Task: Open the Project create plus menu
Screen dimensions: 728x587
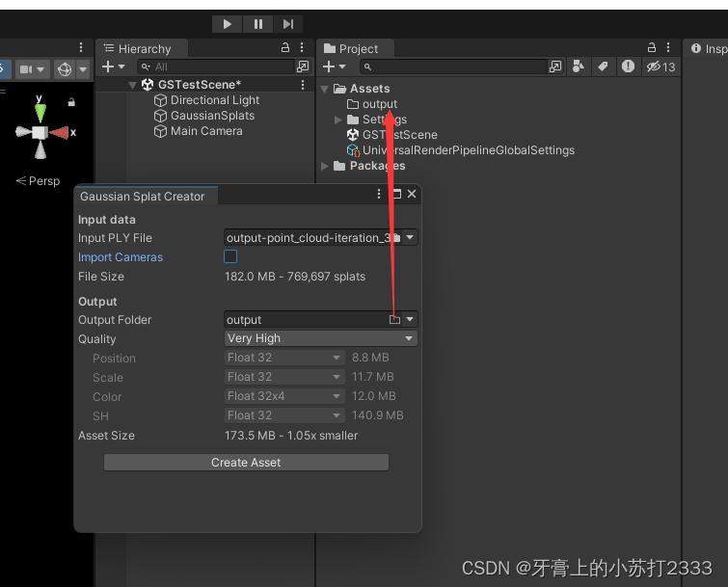Action: (x=335, y=67)
